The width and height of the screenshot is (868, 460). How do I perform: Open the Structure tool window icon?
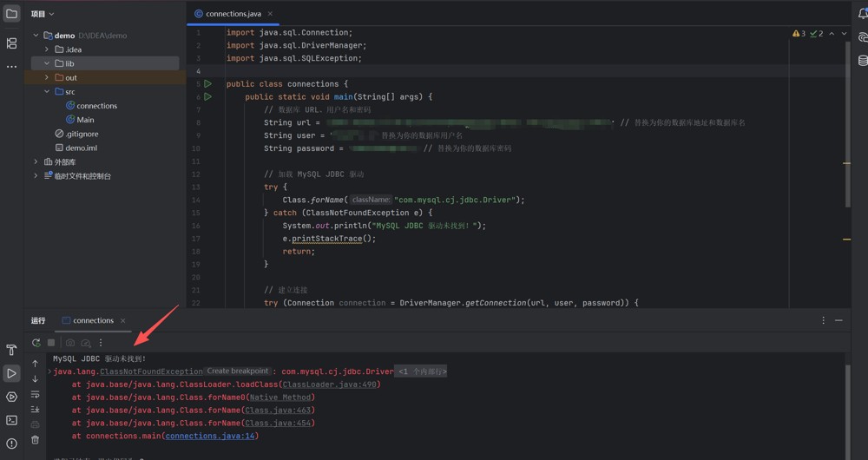coord(11,43)
